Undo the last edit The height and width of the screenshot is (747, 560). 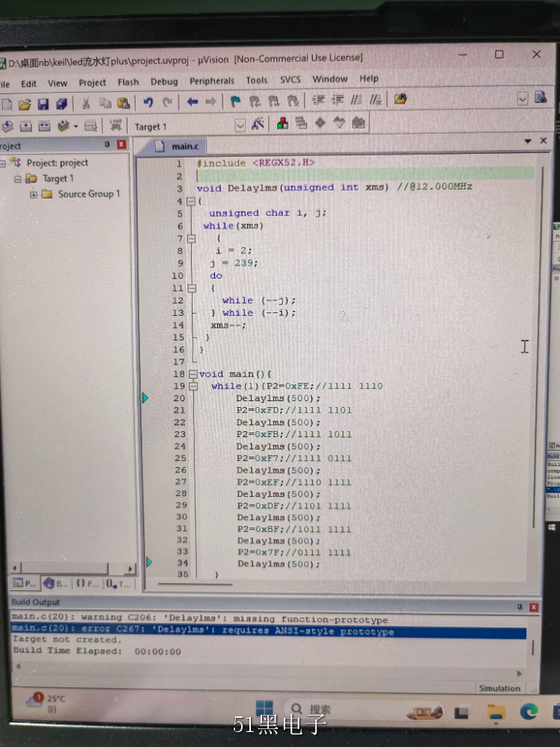(x=148, y=102)
